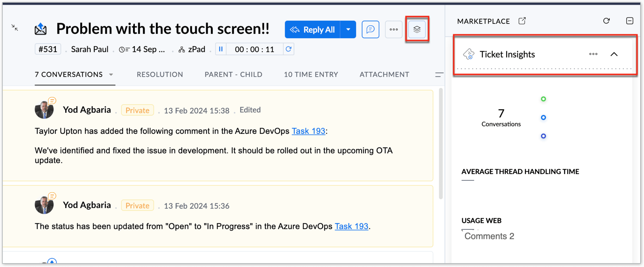644x267 pixels.
Task: Select the green conversations chart marker
Action: (x=543, y=99)
